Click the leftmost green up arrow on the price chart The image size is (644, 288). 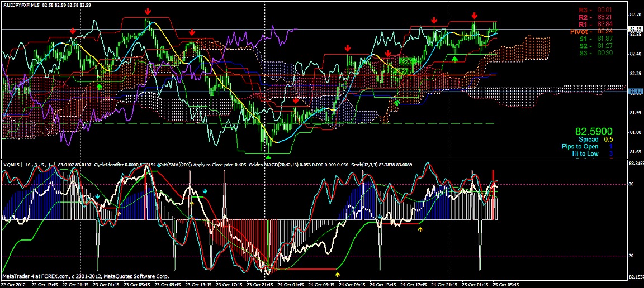pyautogui.click(x=100, y=87)
